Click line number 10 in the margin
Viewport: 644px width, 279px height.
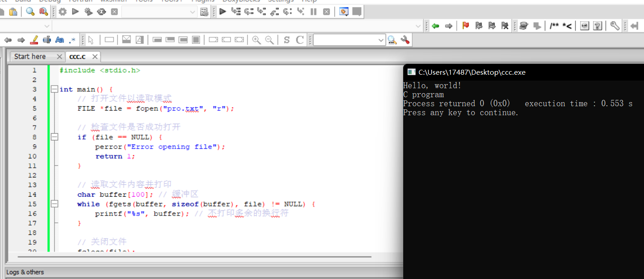coord(32,156)
